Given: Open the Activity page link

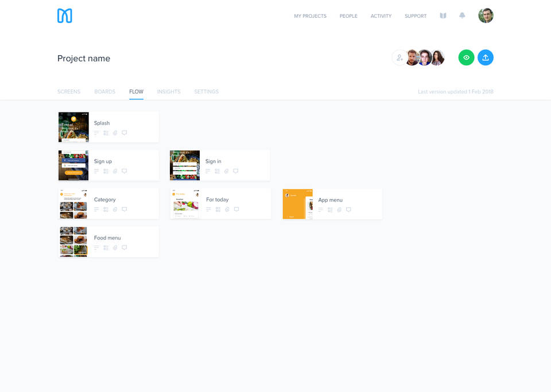Looking at the screenshot, I should [x=381, y=16].
